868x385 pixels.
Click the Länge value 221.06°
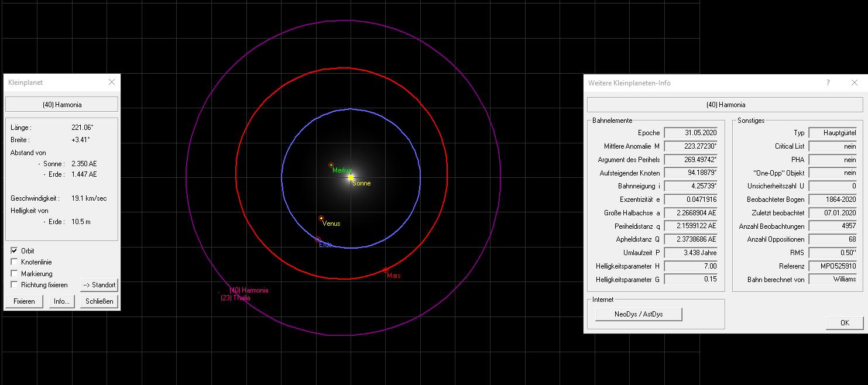[82, 128]
